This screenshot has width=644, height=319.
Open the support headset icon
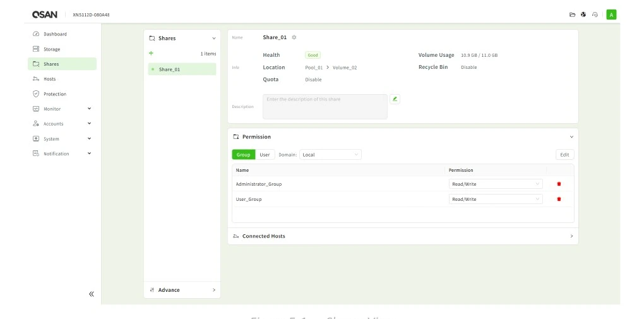[x=595, y=15]
